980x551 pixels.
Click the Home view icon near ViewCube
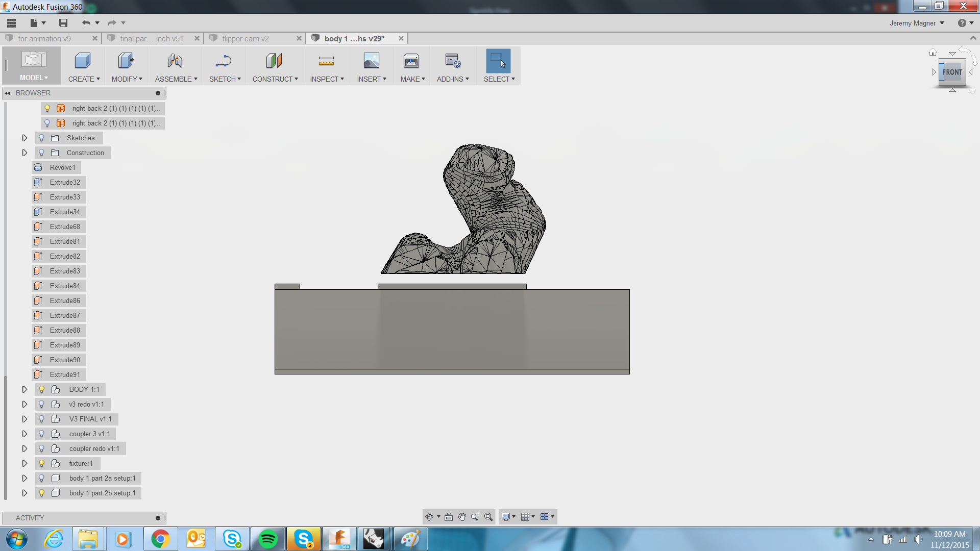933,53
